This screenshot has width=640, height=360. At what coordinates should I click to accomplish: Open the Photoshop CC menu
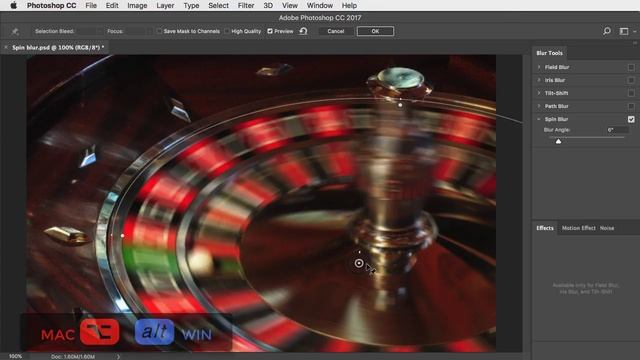(x=51, y=5)
